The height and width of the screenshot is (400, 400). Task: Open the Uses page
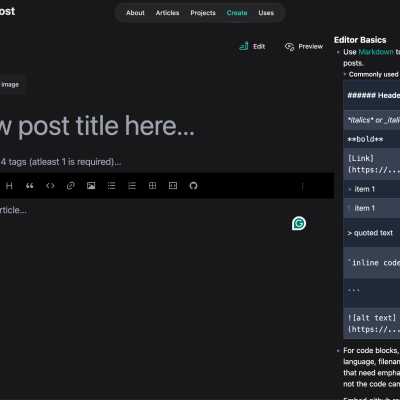coord(266,13)
